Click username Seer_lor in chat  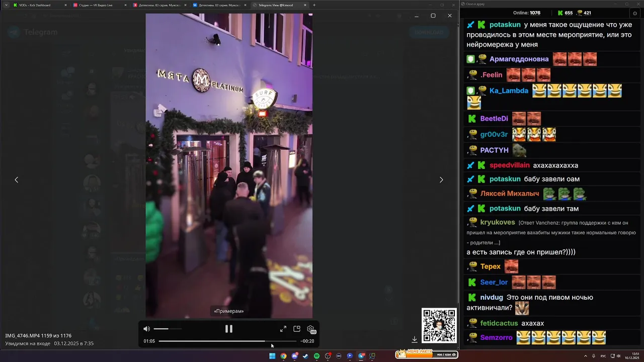pyautogui.click(x=494, y=283)
